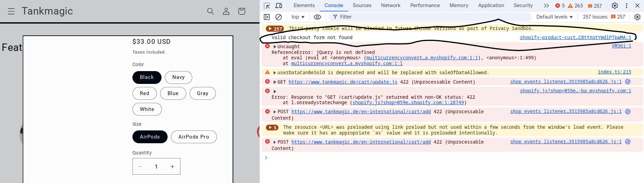
Task: Open console settings gear on filter bar
Action: point(637,17)
